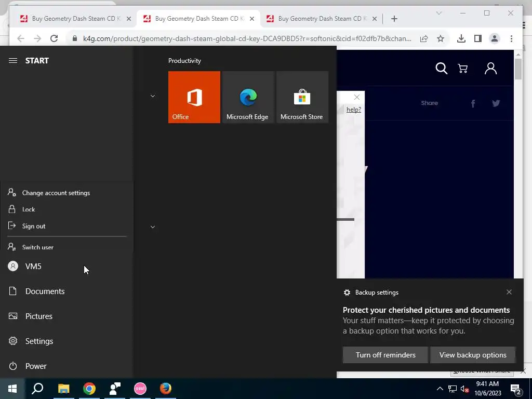
Task: Close the second Geometry Dash tab
Action: pos(252,19)
